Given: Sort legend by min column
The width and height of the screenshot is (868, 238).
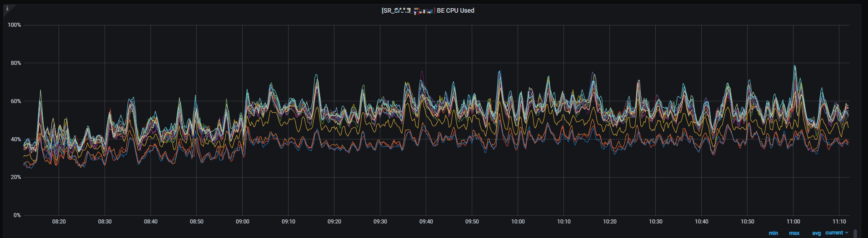Looking at the screenshot, I should point(773,233).
